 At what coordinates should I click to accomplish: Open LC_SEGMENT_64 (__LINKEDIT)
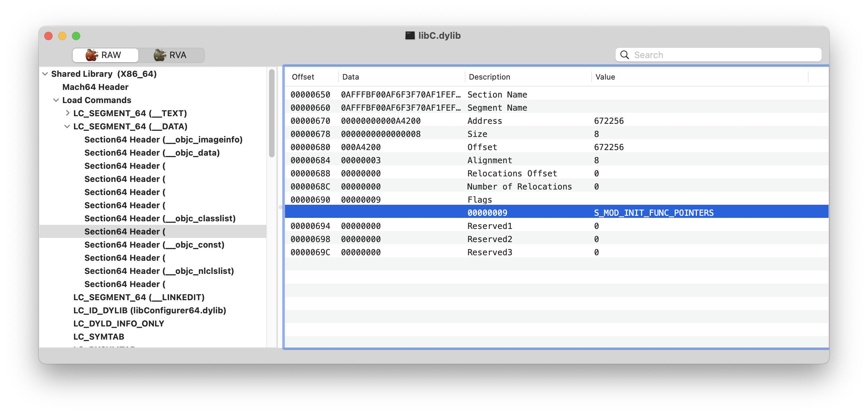pos(138,297)
